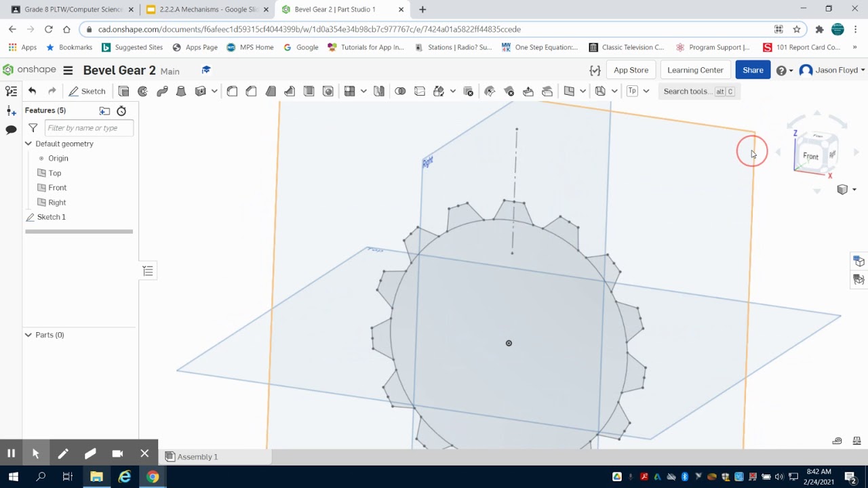
Task: Open the Tp custom features tool
Action: tap(632, 91)
